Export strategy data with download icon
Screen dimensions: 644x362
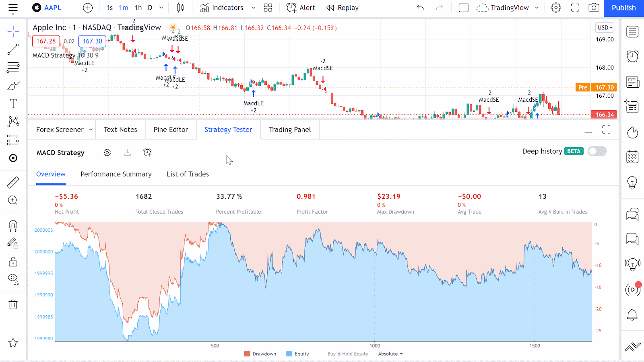(x=128, y=152)
